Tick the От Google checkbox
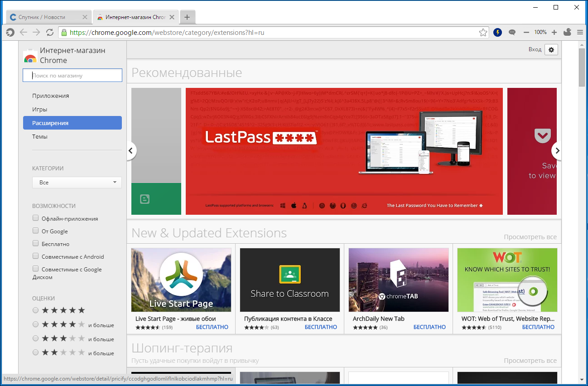 [36, 231]
